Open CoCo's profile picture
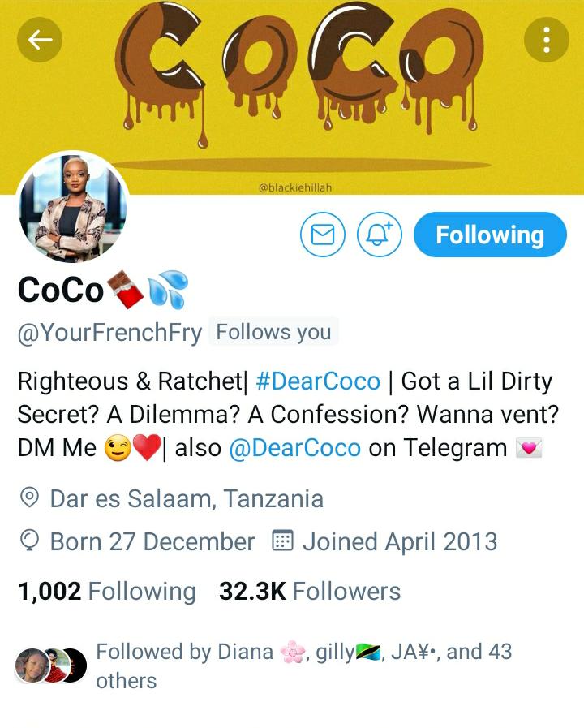 coord(73,208)
